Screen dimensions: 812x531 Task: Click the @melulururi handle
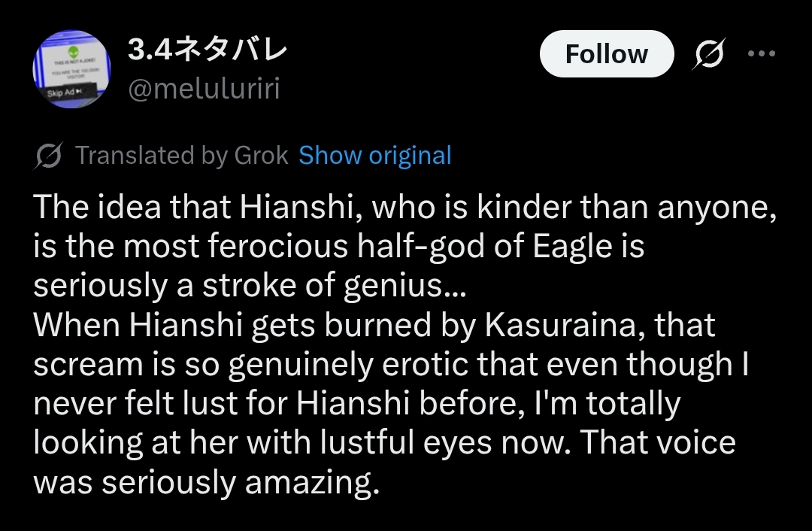204,88
